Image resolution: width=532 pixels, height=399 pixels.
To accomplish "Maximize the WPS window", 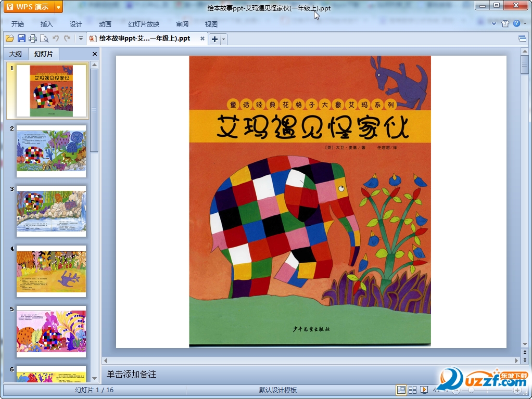I will pos(497,5).
